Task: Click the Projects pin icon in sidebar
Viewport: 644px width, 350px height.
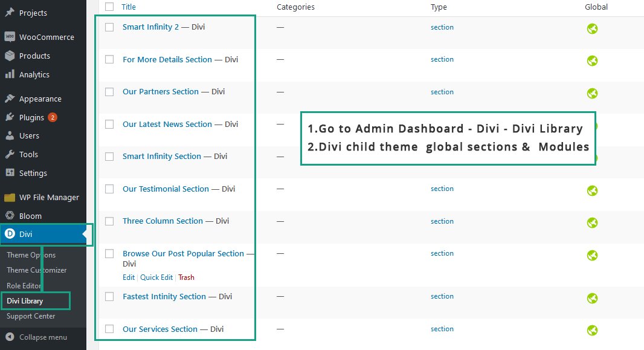Action: pyautogui.click(x=10, y=12)
